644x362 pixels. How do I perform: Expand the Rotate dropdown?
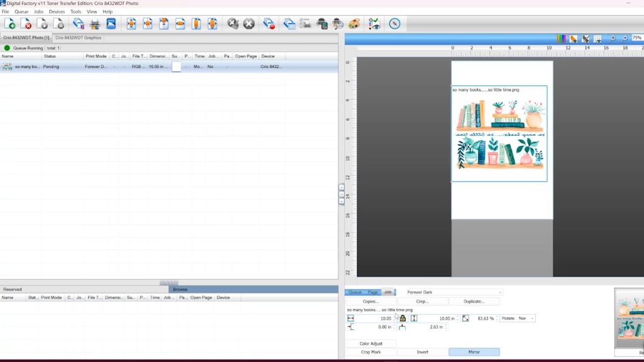(x=526, y=318)
